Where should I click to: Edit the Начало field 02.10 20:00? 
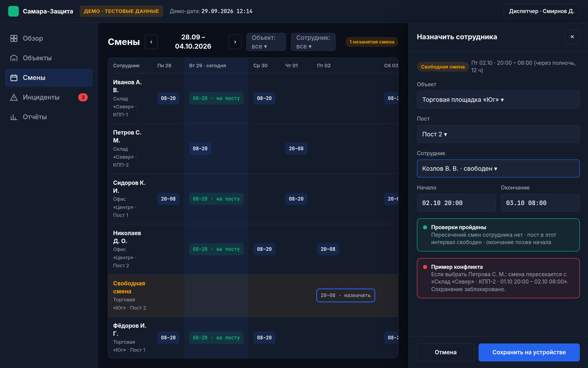point(456,203)
